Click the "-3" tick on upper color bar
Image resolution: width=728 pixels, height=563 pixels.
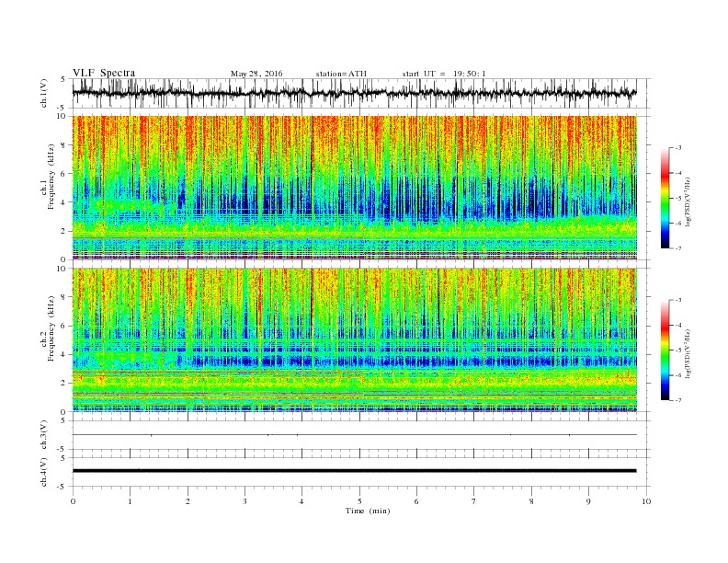[x=677, y=148]
